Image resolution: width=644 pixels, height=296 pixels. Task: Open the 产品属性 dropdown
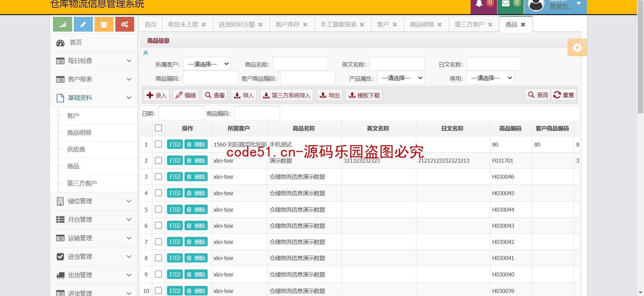[x=401, y=78]
